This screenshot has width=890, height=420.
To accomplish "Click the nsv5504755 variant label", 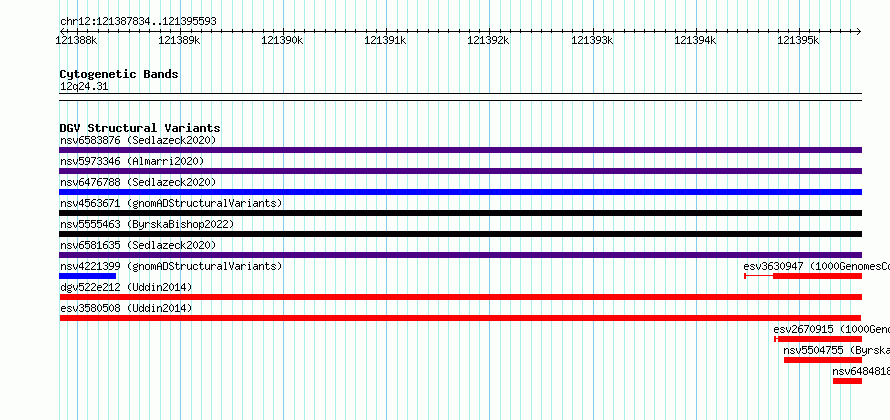I will click(836, 350).
